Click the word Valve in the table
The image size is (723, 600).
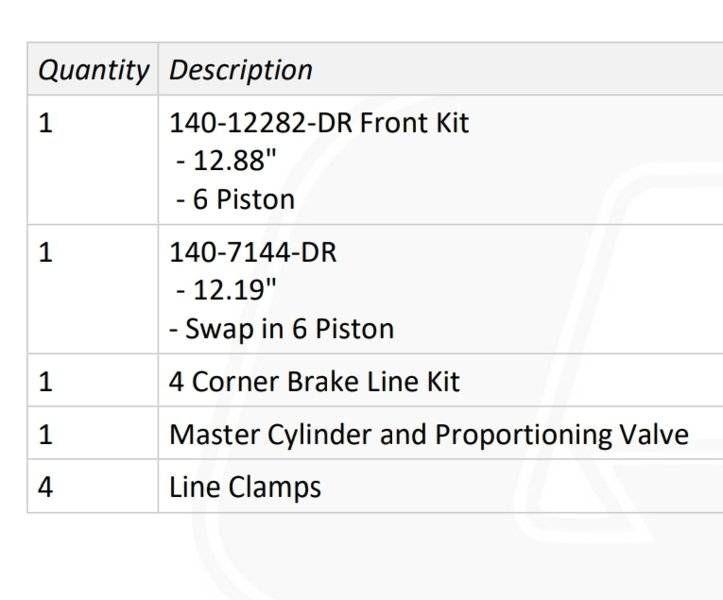(x=654, y=434)
